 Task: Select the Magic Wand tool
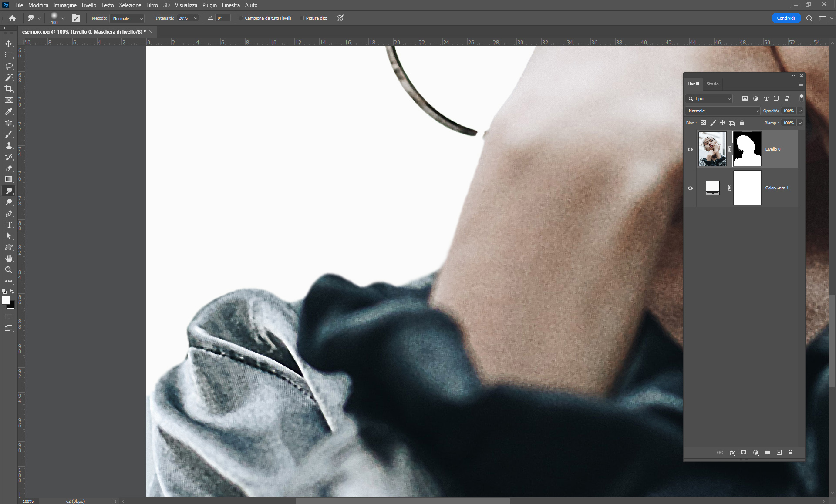9,77
